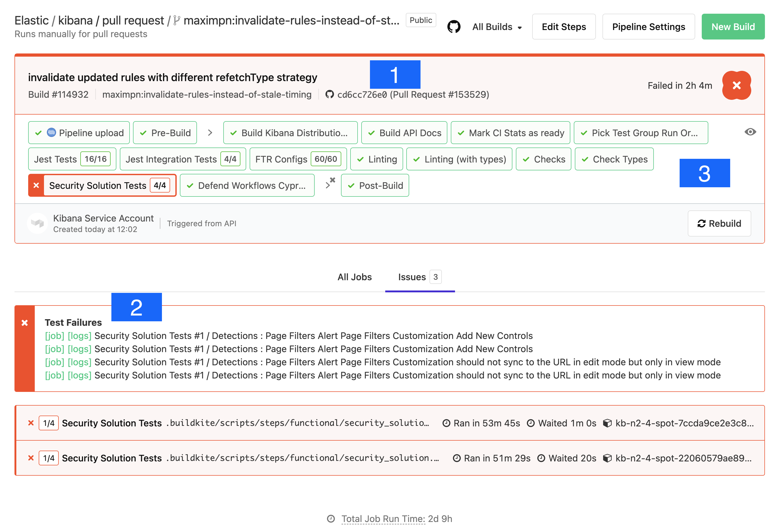Click the GitHub commit icon beside cd6cc726e0

click(330, 95)
